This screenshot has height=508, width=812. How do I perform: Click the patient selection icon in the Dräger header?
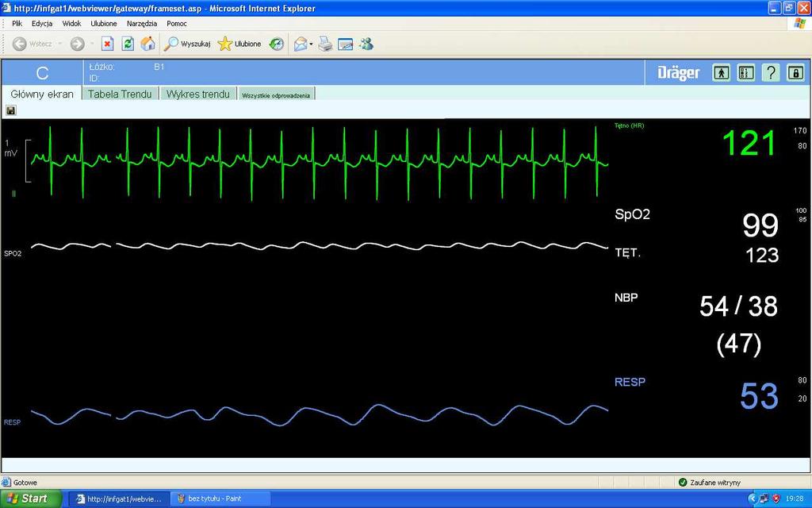pos(721,72)
